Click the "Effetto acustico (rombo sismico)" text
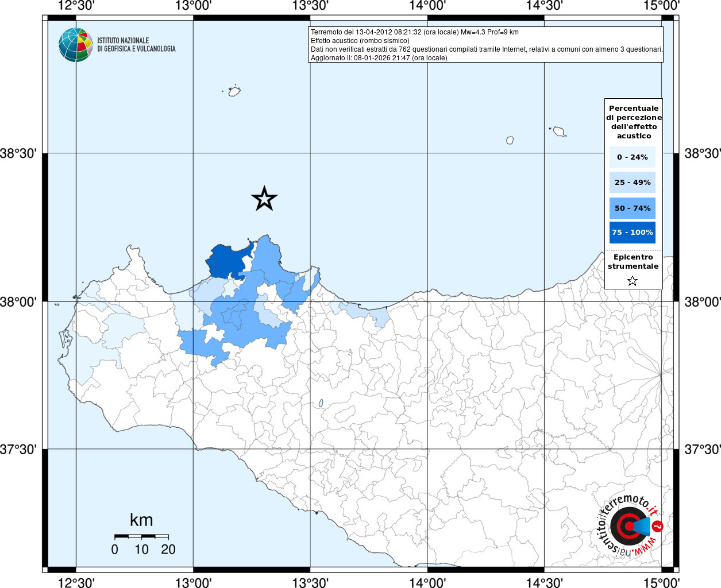Screen dimensions: 721x588 pos(360,41)
